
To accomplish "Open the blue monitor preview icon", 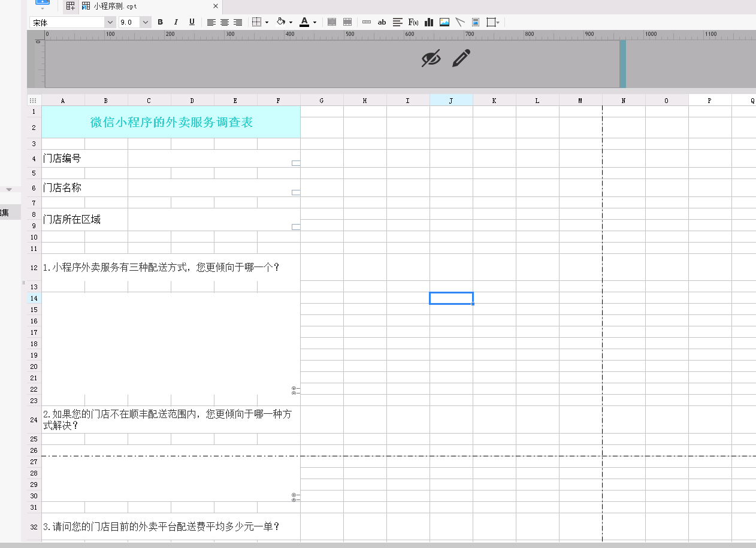I will [43, 3].
